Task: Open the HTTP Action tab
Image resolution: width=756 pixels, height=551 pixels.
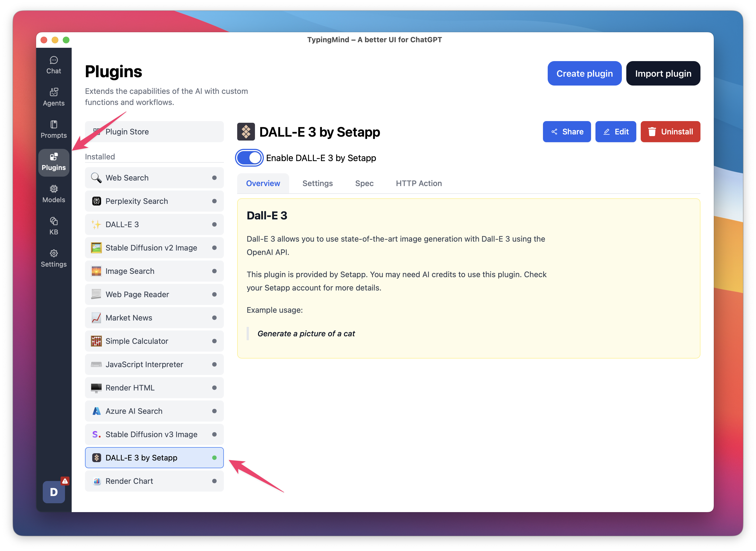Action: [419, 183]
